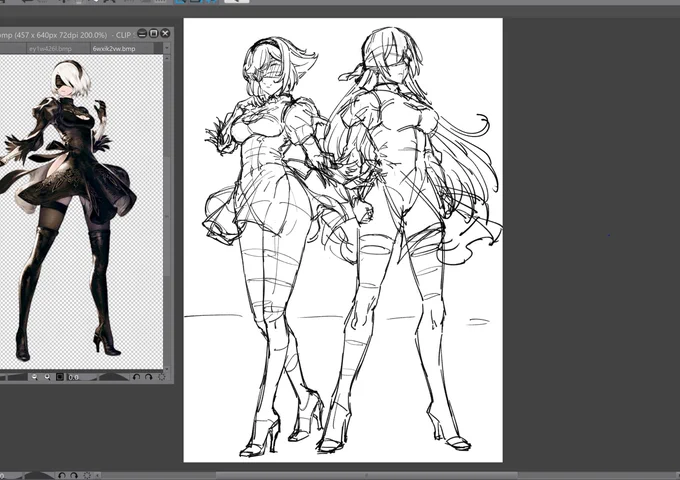Click the reference window scroll down arrow
The width and height of the screenshot is (680, 480).
[x=167, y=369]
